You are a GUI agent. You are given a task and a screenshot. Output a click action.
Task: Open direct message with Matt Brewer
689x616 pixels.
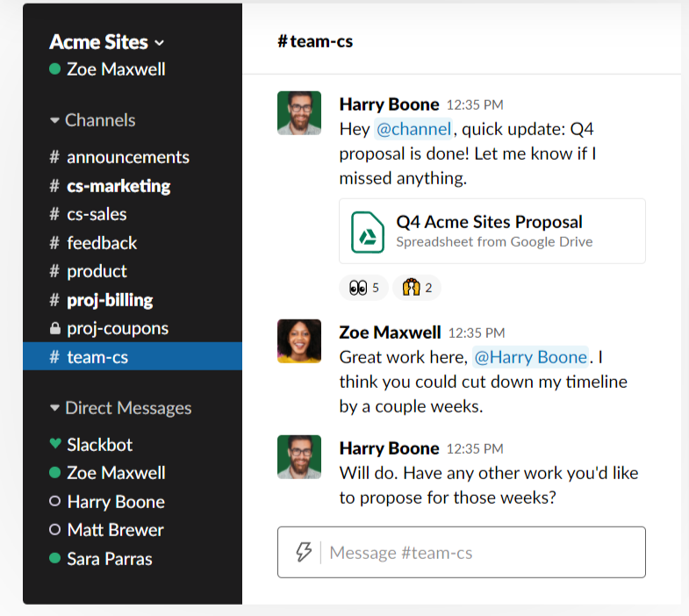click(x=115, y=530)
